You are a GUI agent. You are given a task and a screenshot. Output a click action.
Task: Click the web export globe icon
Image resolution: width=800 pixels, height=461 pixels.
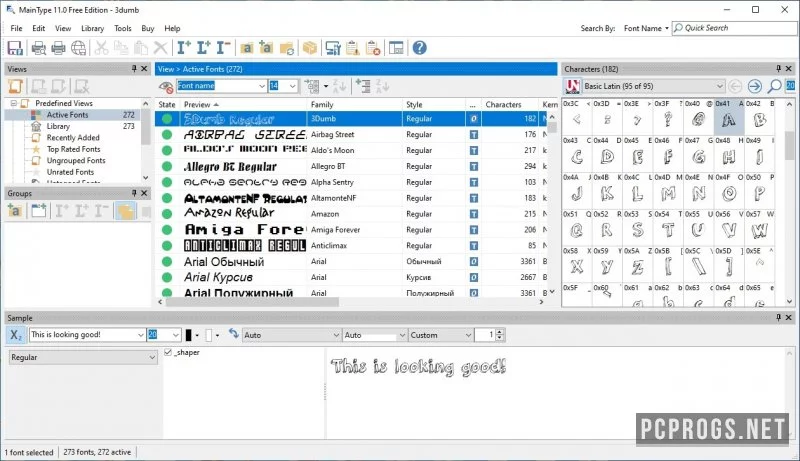[79, 48]
